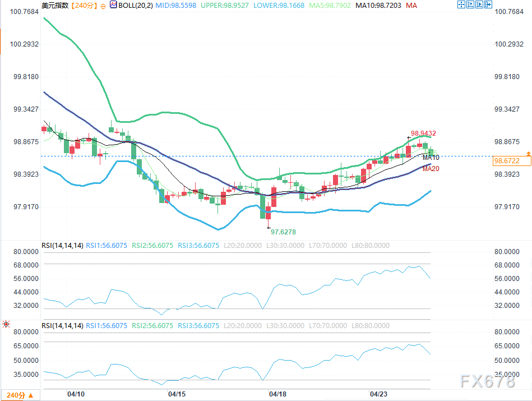Click the first toolbar icon at top right
This screenshot has height=401, width=532.
[x=461, y=5]
